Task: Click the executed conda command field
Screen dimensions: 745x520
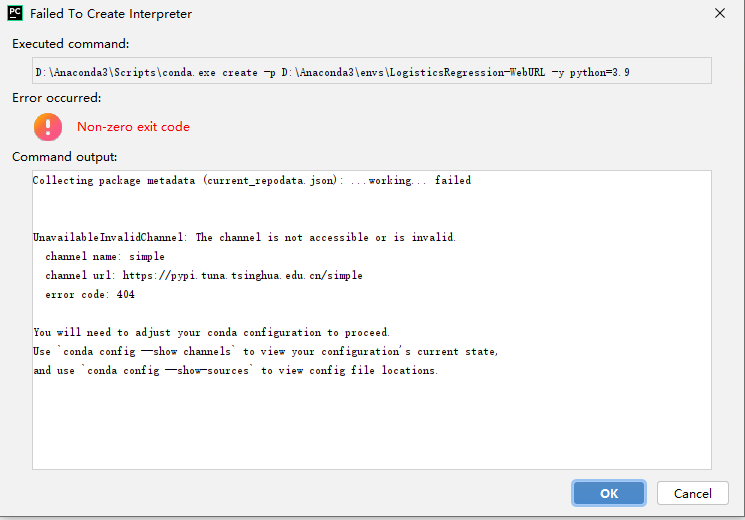Action: click(x=371, y=71)
